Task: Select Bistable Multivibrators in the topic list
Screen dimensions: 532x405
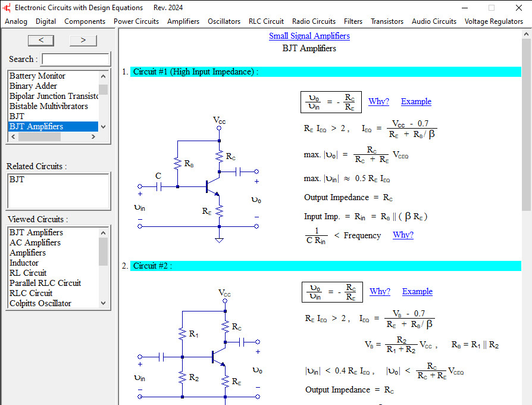Action: [x=54, y=106]
